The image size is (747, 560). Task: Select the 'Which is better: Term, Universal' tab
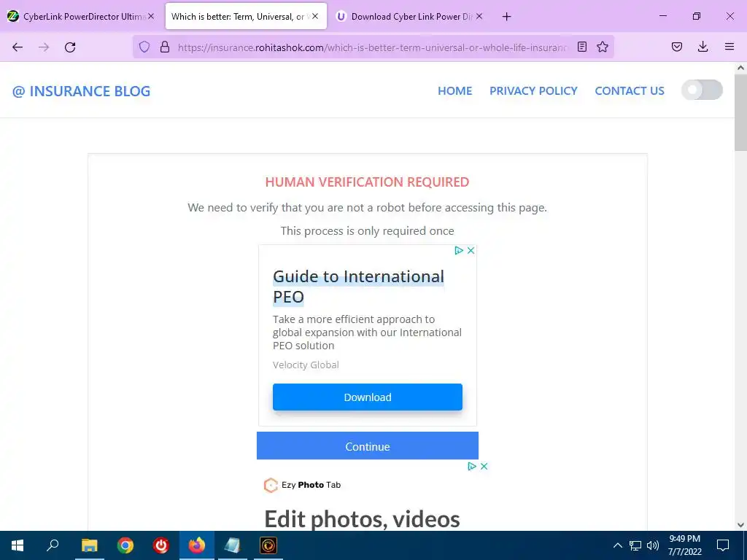(247, 16)
